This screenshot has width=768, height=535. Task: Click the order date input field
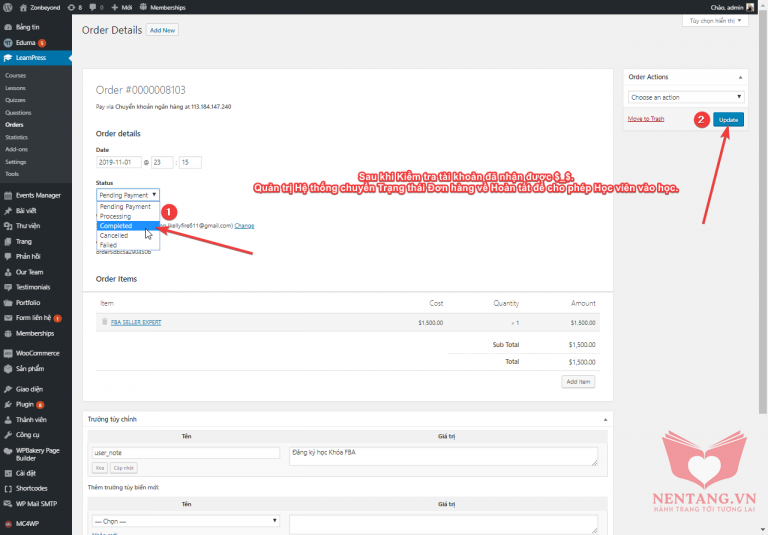tap(119, 162)
